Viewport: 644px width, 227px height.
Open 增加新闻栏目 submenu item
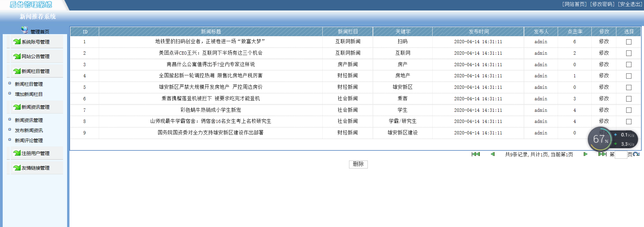click(29, 94)
